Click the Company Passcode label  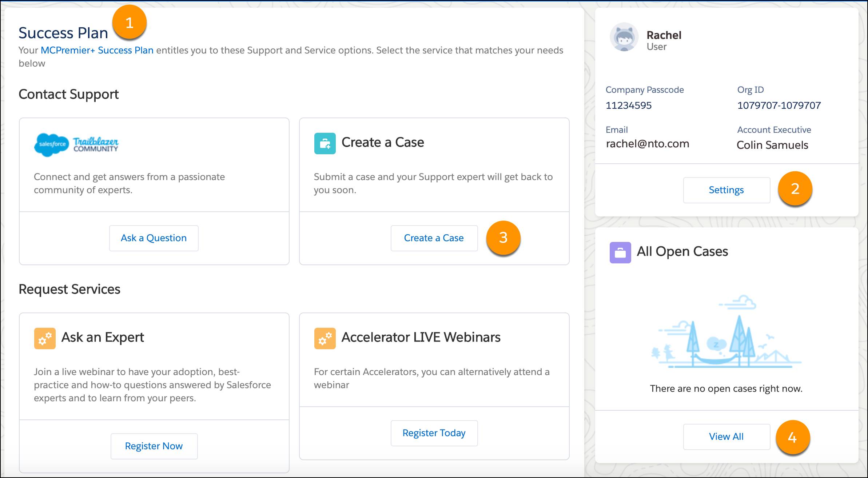pos(645,90)
